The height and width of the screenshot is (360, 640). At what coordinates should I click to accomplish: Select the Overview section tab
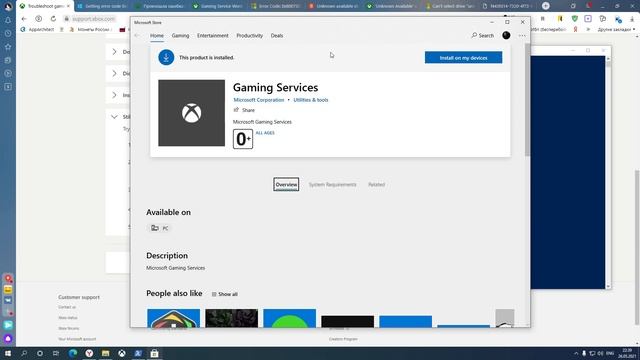click(286, 184)
